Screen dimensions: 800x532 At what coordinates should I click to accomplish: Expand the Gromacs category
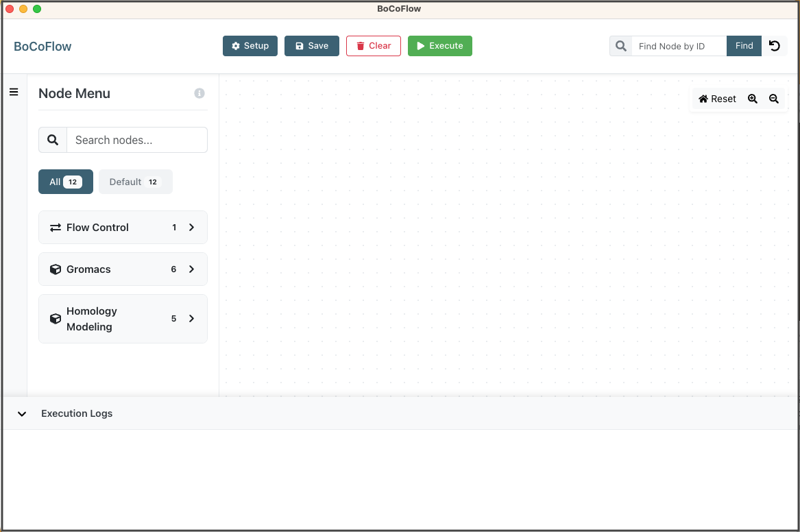(x=123, y=269)
